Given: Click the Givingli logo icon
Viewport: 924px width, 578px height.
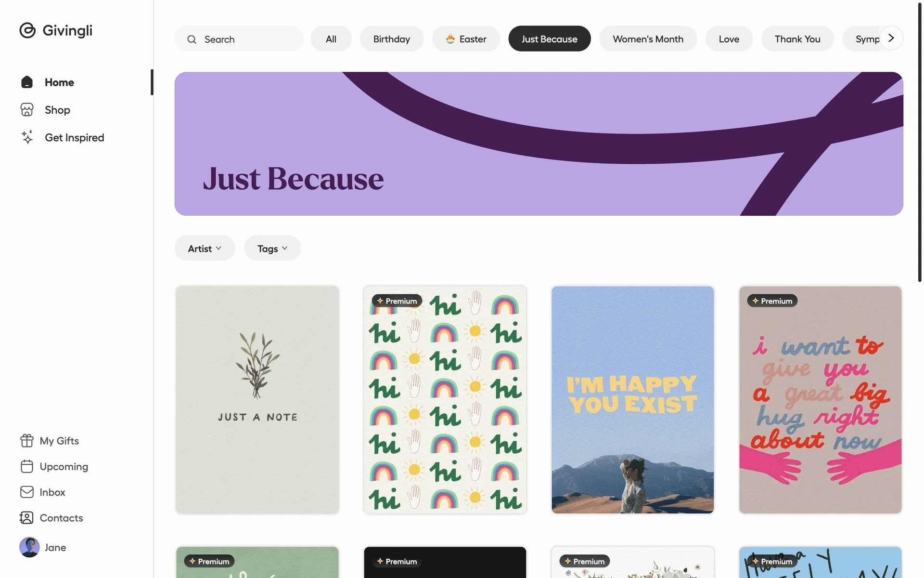Looking at the screenshot, I should pyautogui.click(x=27, y=30).
